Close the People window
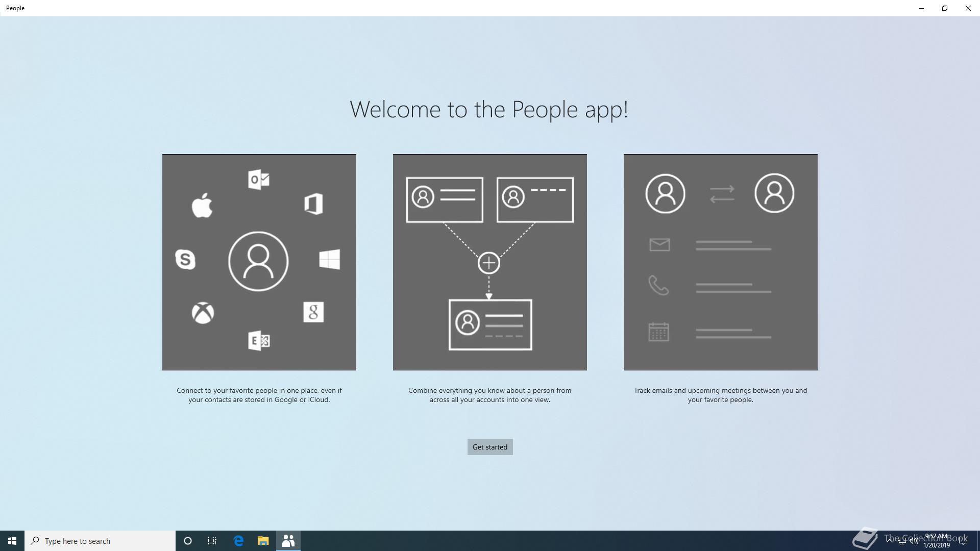The width and height of the screenshot is (980, 551). pyautogui.click(x=968, y=8)
